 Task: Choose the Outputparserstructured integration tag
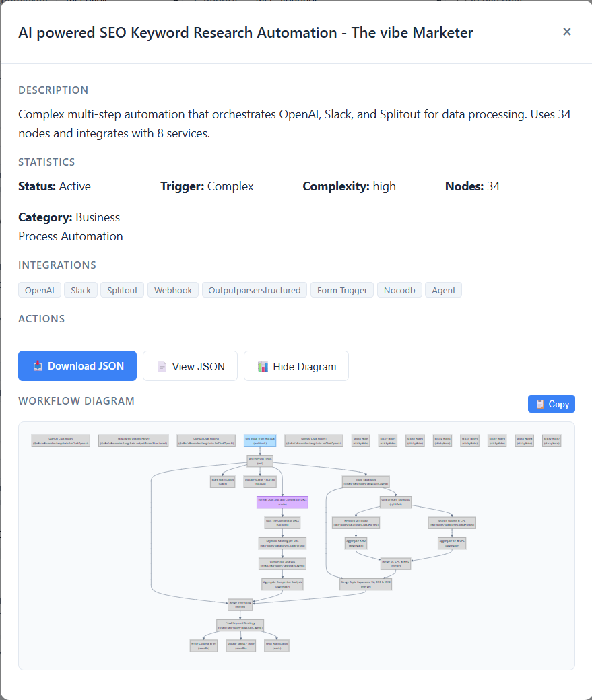click(255, 290)
